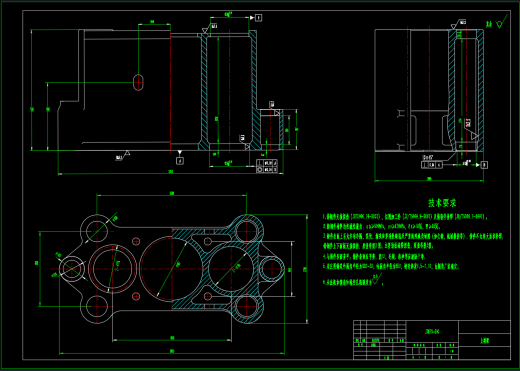Click the hatched circular bore in the plan view

231,268
